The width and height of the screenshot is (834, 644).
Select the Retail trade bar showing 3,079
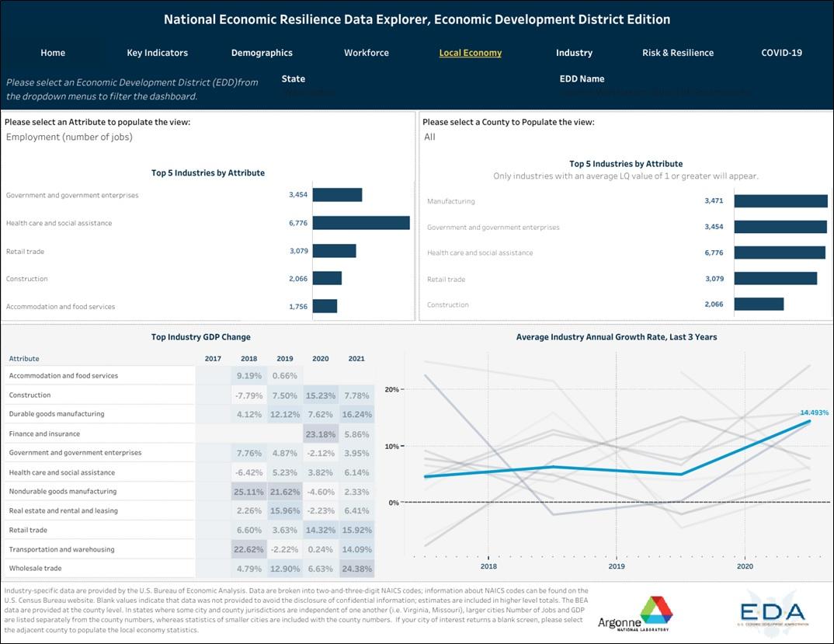point(334,250)
